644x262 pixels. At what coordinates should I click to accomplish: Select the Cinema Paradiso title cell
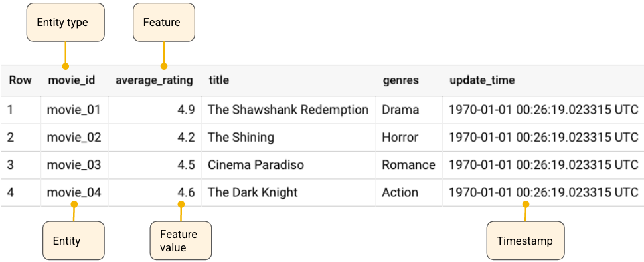[x=256, y=164]
